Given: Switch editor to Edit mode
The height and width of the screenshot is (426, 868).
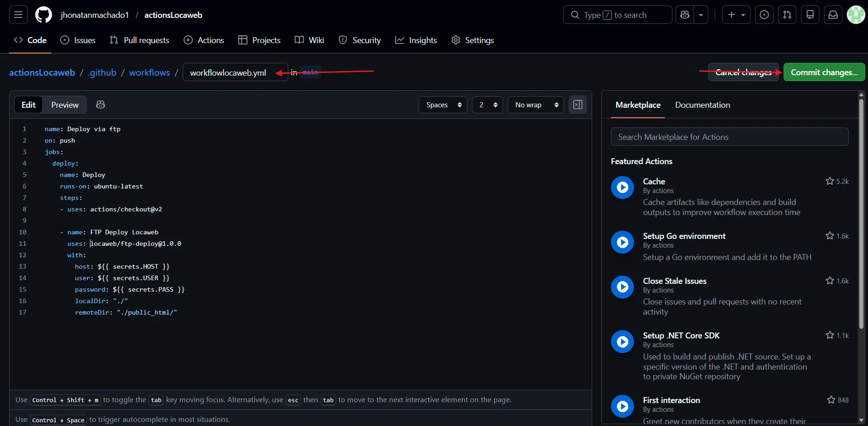Looking at the screenshot, I should [x=28, y=105].
